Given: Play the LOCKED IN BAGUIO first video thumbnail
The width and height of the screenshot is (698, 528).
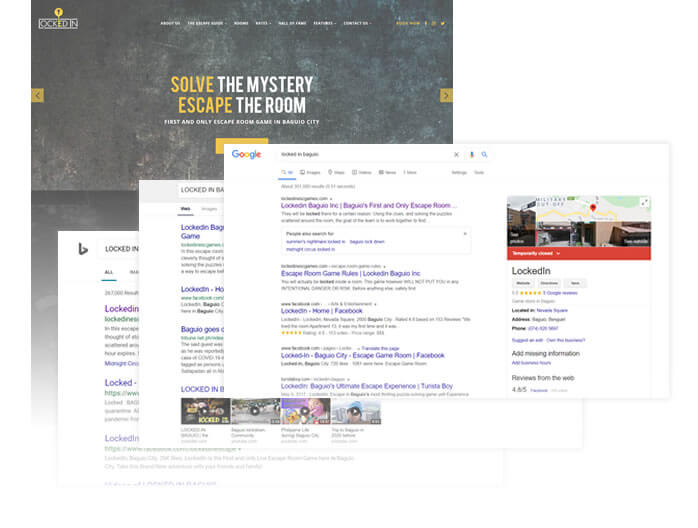Looking at the screenshot, I should pos(205,411).
